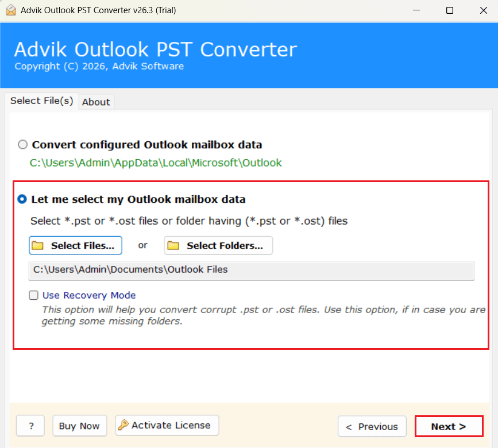Viewport: 498px width, 448px height.
Task: Click the Advik app icon in title bar
Action: (x=11, y=10)
